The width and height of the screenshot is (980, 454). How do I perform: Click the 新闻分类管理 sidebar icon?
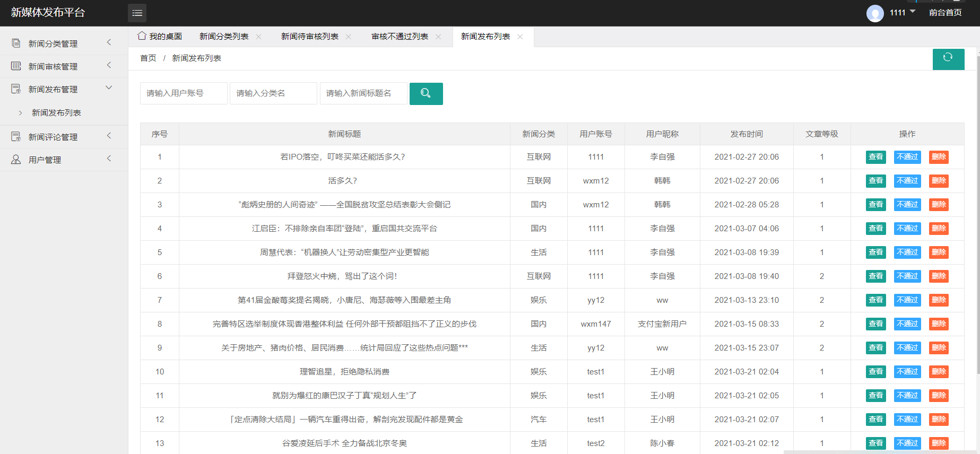tap(16, 43)
